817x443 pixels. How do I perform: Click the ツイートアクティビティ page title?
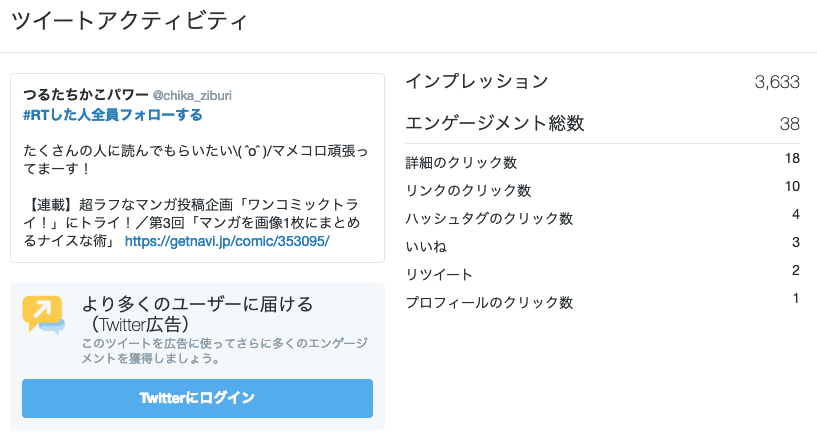(x=129, y=21)
